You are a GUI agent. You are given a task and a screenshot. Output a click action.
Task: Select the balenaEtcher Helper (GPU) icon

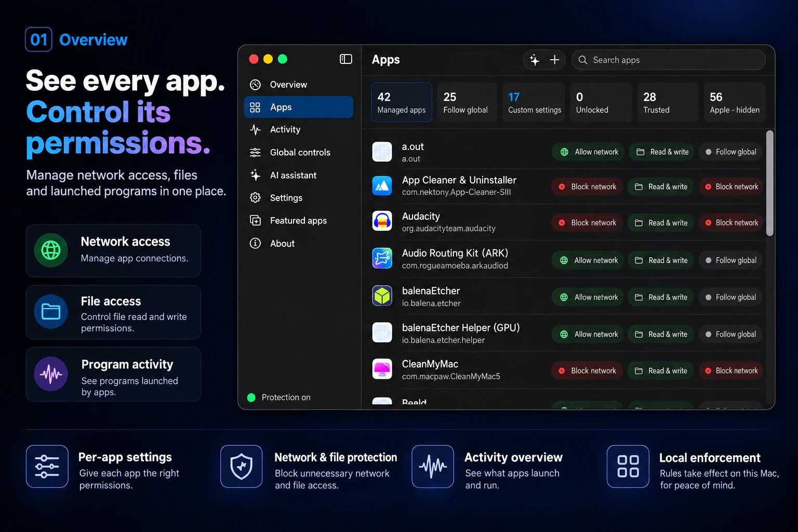point(382,333)
